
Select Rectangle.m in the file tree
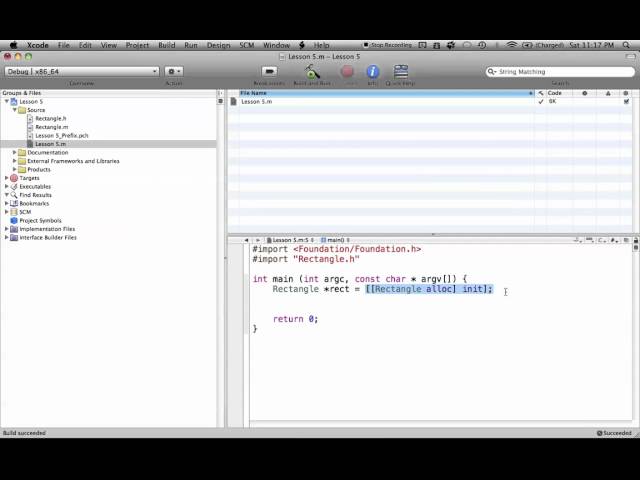(x=51, y=127)
